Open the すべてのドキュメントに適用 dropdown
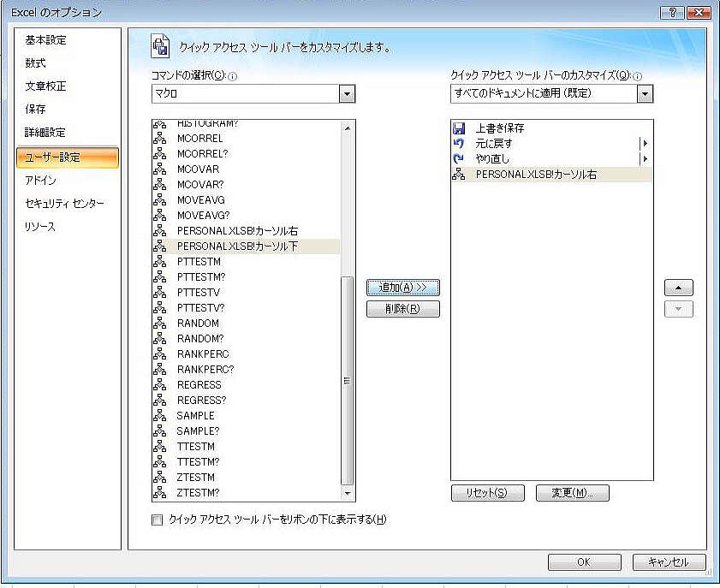Viewport: 720px width, 588px height. point(645,93)
